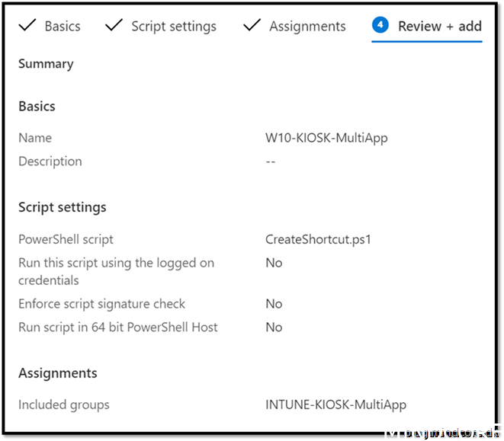Click the Assignments section heading
The height and width of the screenshot is (441, 504).
(58, 373)
